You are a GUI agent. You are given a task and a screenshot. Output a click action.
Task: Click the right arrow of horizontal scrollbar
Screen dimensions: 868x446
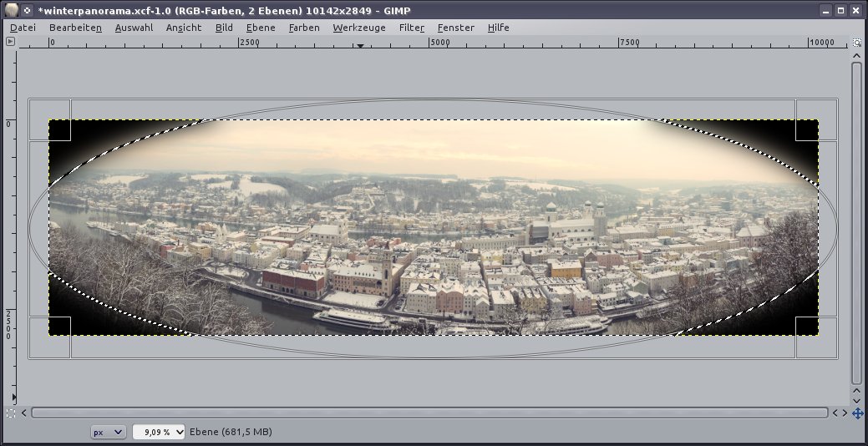(845, 413)
